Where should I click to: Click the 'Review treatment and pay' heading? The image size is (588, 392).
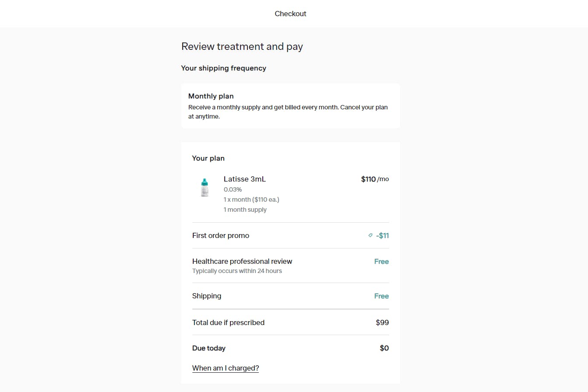(x=242, y=46)
